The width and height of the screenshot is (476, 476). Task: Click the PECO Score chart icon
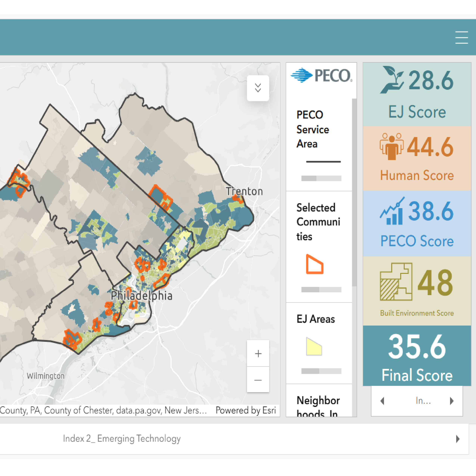392,211
